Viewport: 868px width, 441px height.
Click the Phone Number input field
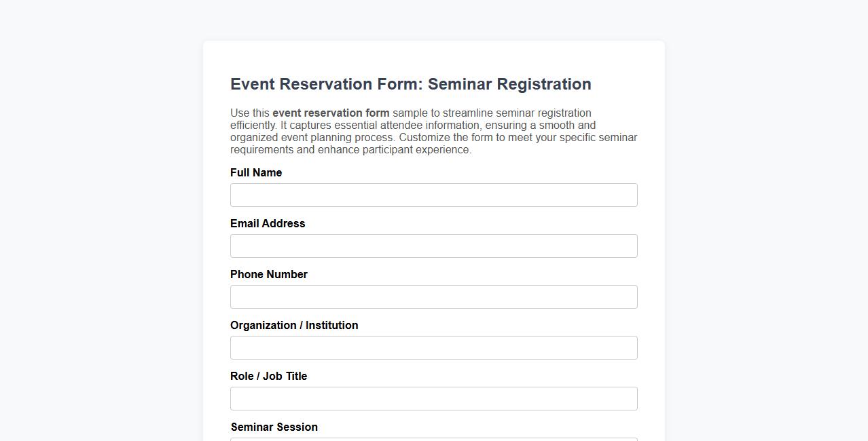tap(433, 296)
